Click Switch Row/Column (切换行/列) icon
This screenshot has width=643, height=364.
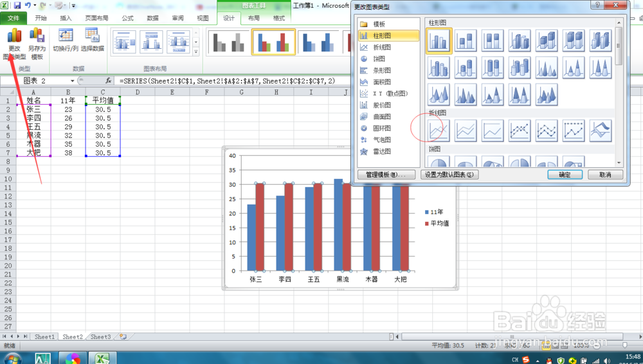click(66, 41)
